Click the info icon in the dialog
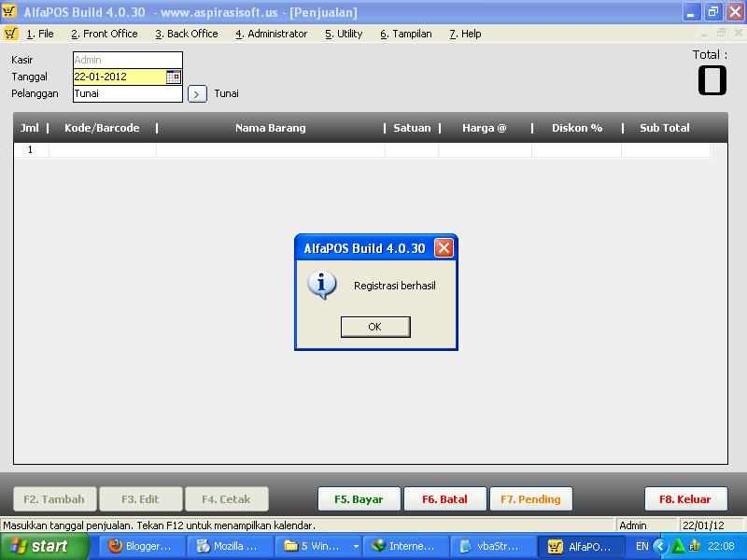 click(322, 285)
